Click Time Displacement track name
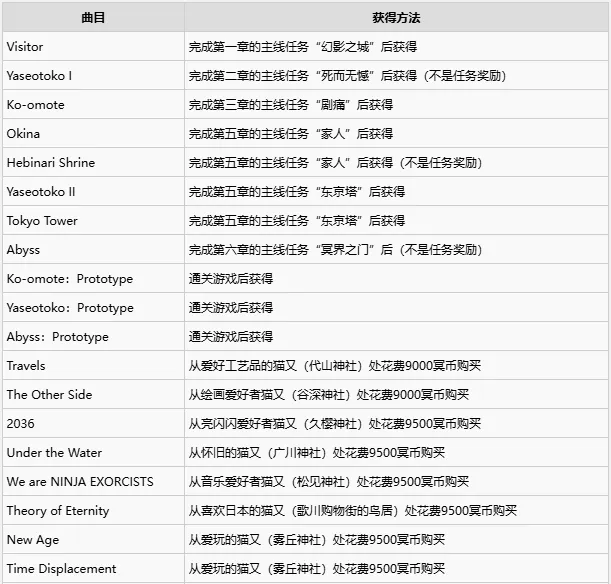This screenshot has height=584, width=611. [x=61, y=568]
